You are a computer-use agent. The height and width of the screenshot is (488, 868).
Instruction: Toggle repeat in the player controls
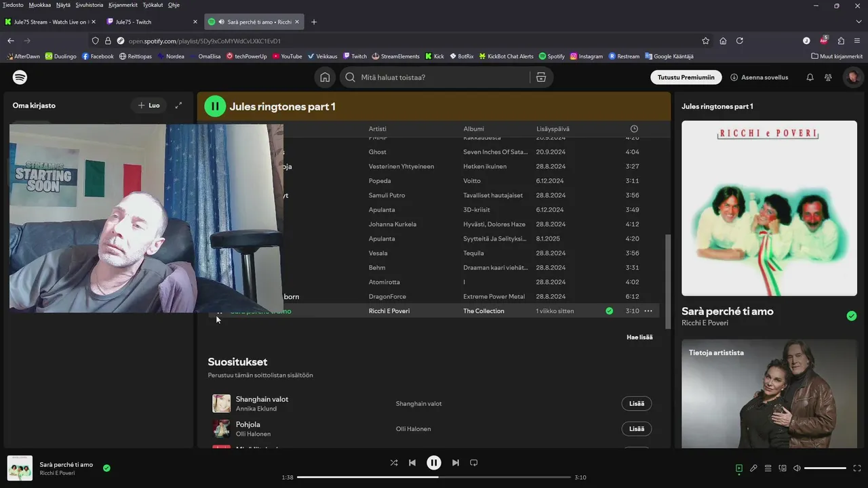474,463
